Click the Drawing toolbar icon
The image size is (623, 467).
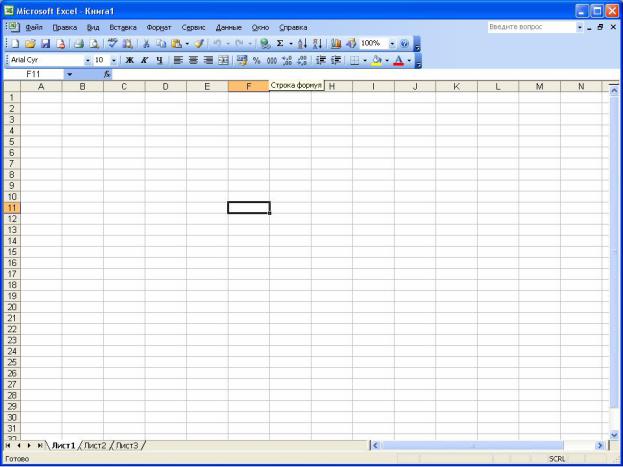(x=351, y=44)
